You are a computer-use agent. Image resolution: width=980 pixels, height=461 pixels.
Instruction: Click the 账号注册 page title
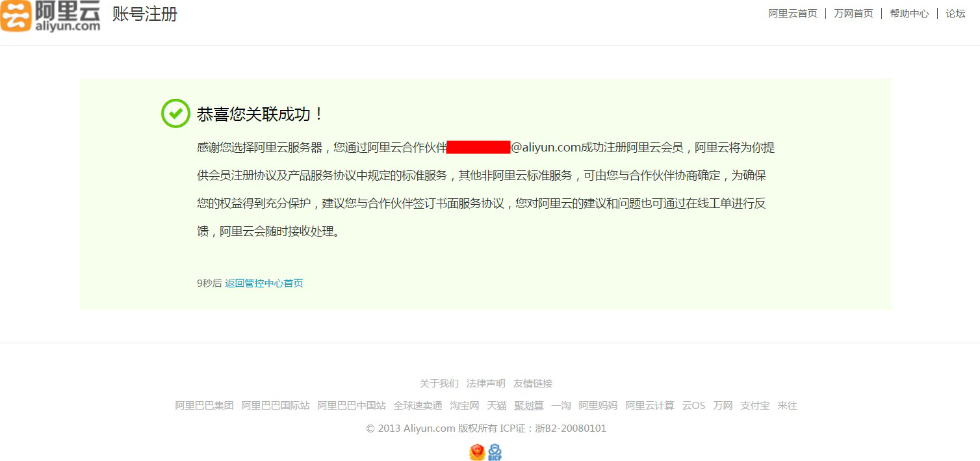click(x=145, y=14)
